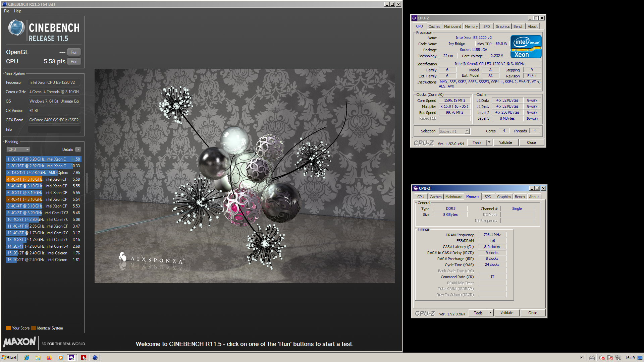Click the muted volume tray icon
Screen dimensions: 644x362
pyautogui.click(x=602, y=358)
